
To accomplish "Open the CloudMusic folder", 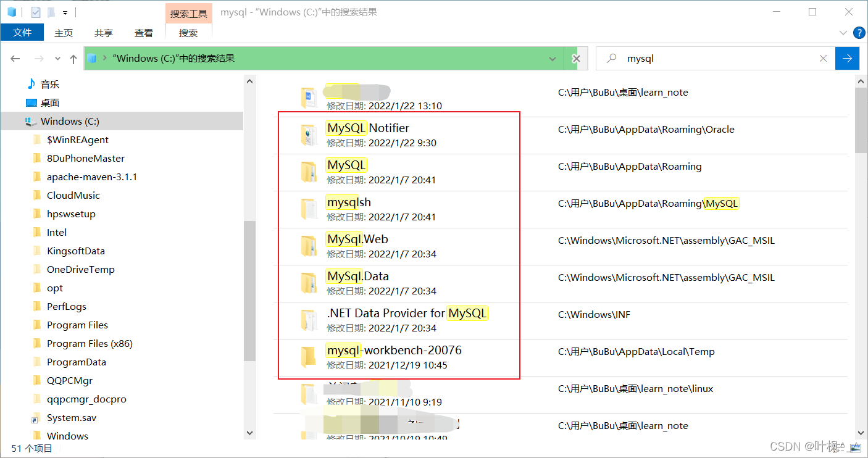I will click(x=73, y=195).
